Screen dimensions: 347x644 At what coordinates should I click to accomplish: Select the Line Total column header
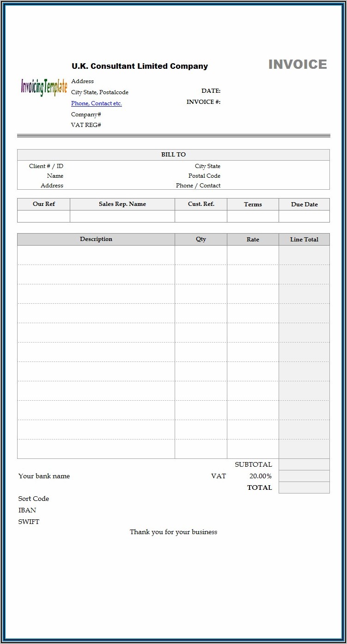(304, 239)
